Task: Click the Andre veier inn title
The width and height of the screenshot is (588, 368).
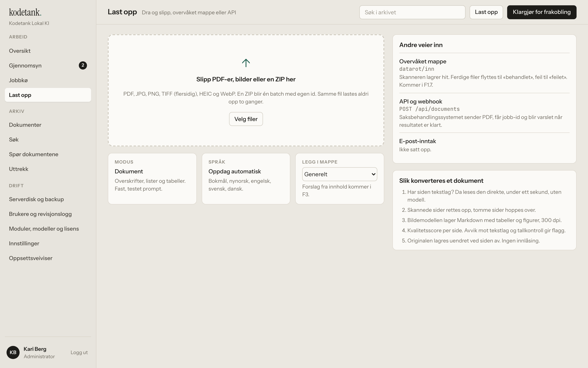Action: [x=421, y=45]
